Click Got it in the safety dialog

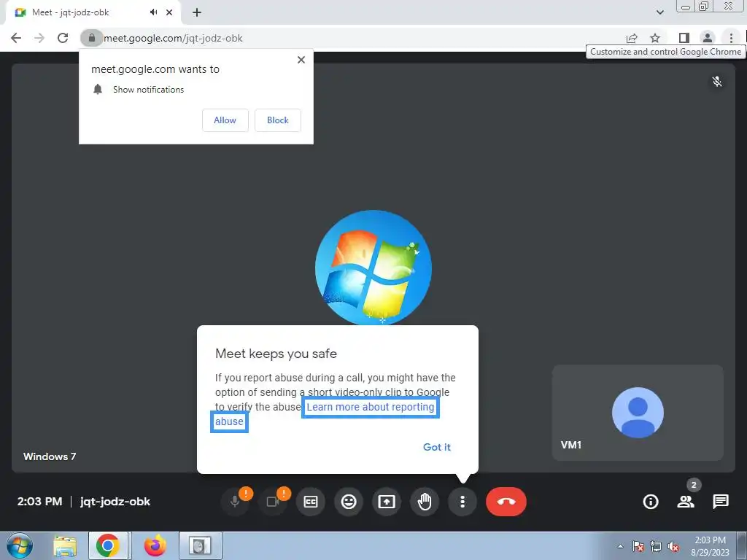pyautogui.click(x=436, y=447)
